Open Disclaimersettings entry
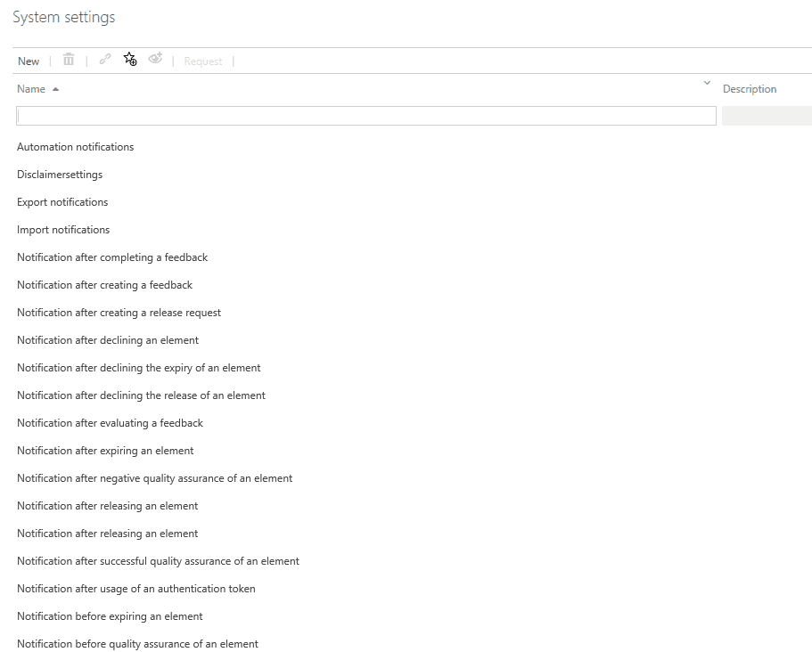The width and height of the screenshot is (812, 652). tap(60, 175)
